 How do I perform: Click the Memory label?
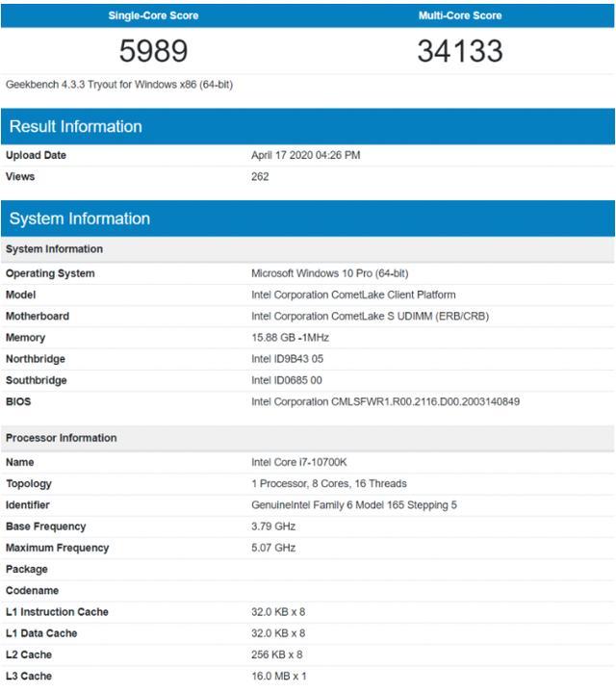[25, 338]
